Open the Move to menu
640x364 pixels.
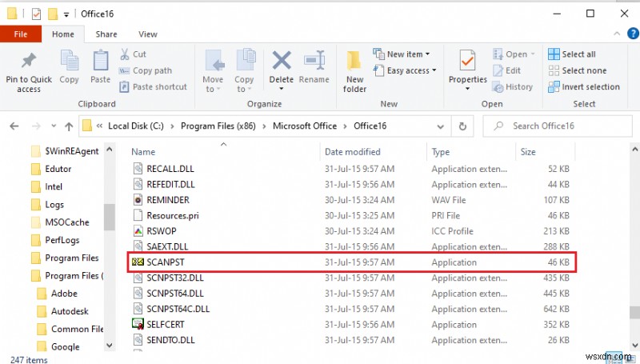(213, 71)
